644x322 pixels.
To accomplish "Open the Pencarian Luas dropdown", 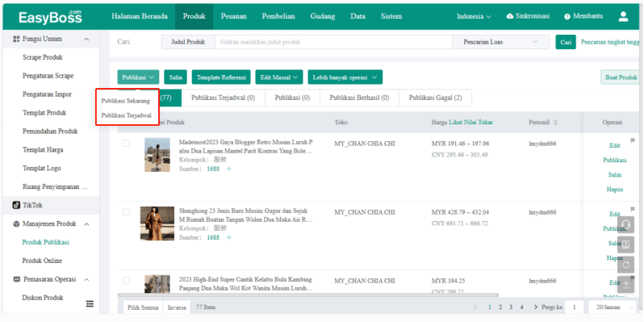I will pos(500,42).
